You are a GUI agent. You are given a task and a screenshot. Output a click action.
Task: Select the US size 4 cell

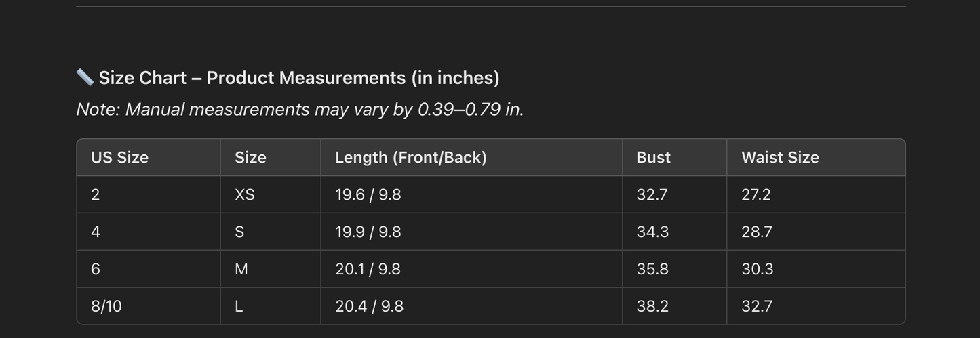coord(149,232)
